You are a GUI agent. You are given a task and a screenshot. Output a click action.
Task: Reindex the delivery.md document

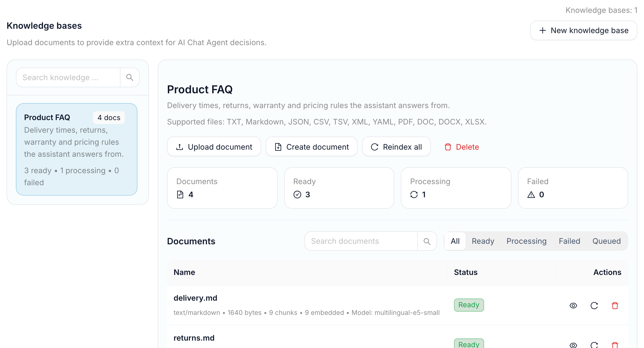(594, 306)
